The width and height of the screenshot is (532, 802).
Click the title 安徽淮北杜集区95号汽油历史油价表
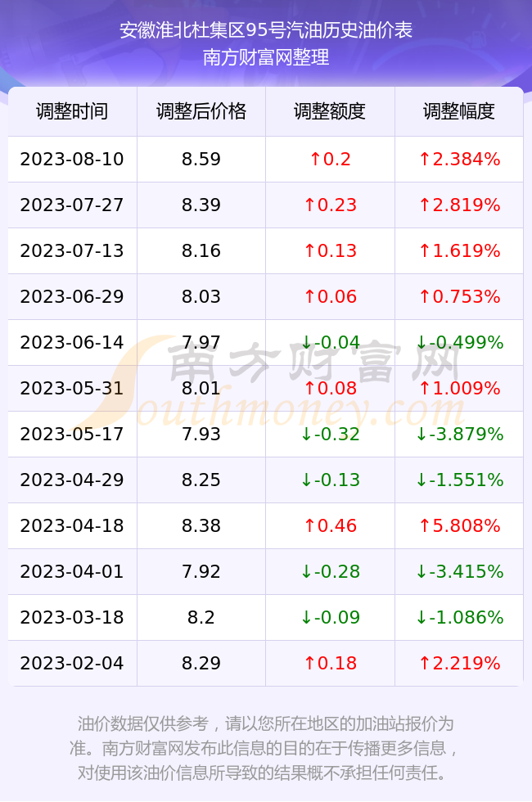pos(266,31)
